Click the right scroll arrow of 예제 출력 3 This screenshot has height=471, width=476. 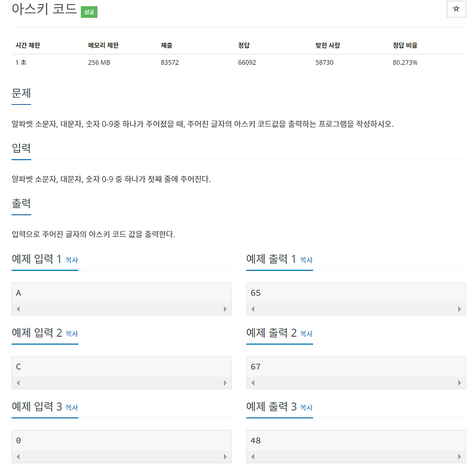pyautogui.click(x=458, y=456)
